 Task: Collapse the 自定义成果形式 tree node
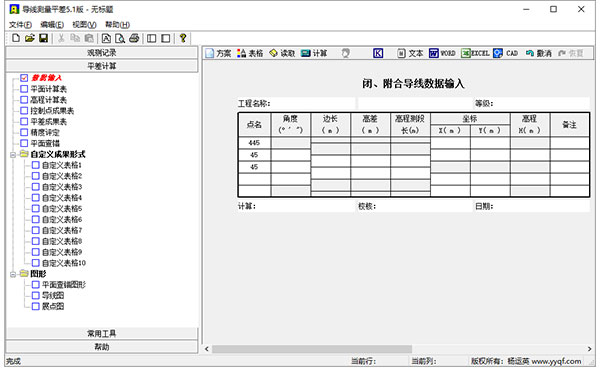(x=13, y=155)
